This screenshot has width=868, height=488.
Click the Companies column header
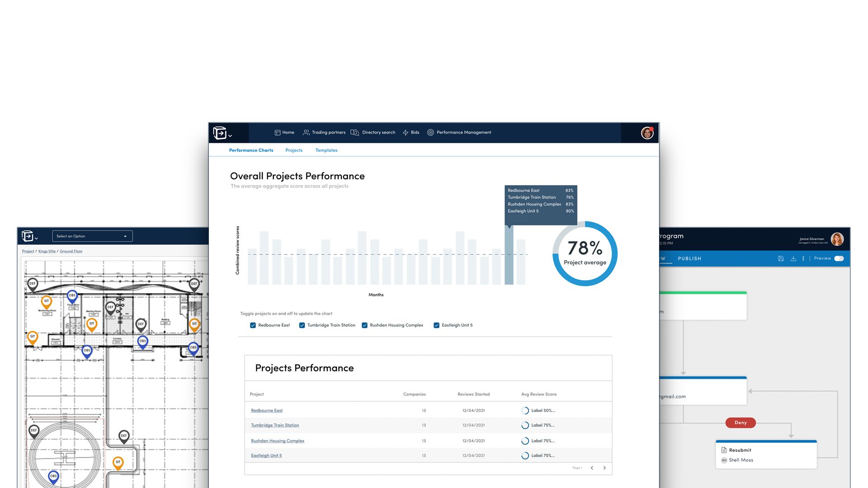(415, 394)
